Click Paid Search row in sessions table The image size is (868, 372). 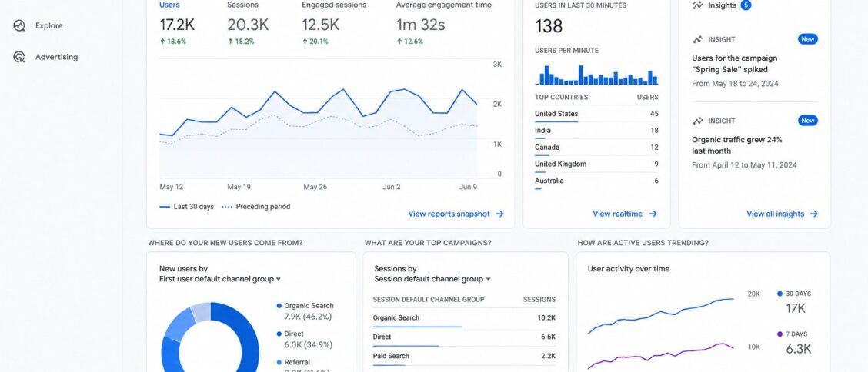tap(464, 356)
